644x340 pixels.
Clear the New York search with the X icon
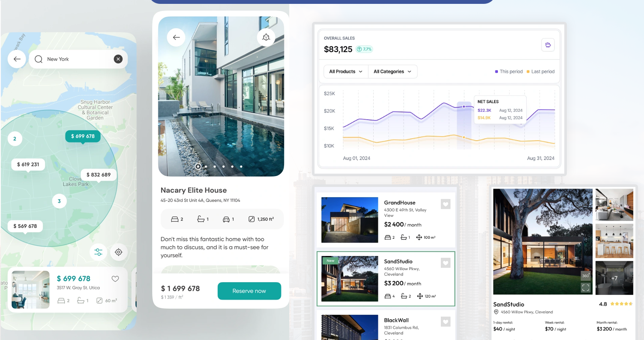118,59
